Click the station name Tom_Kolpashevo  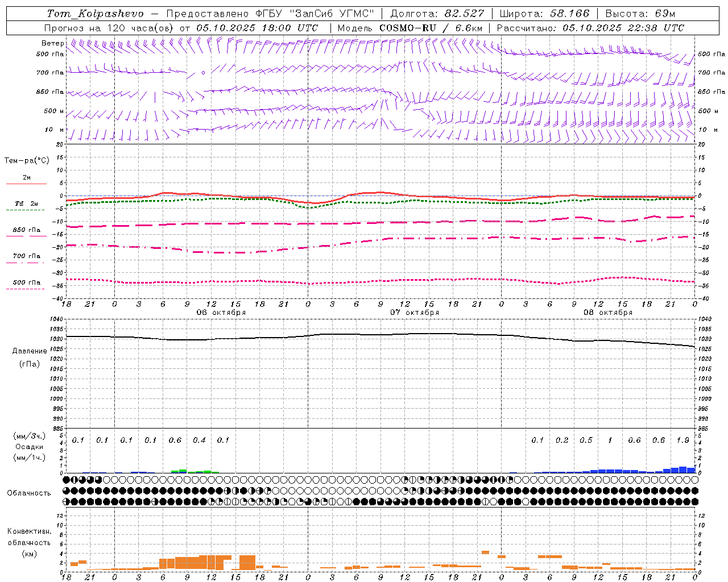(95, 14)
